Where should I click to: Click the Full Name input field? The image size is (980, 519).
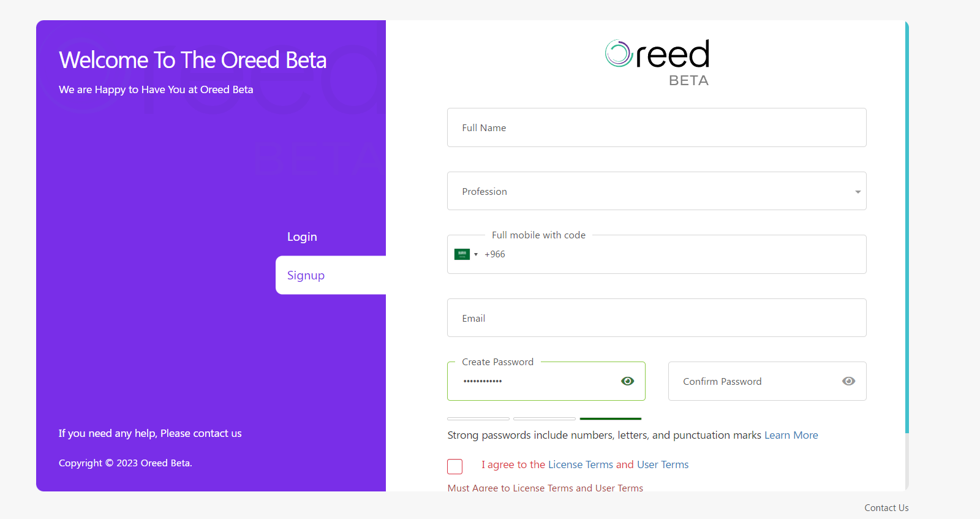pos(656,127)
